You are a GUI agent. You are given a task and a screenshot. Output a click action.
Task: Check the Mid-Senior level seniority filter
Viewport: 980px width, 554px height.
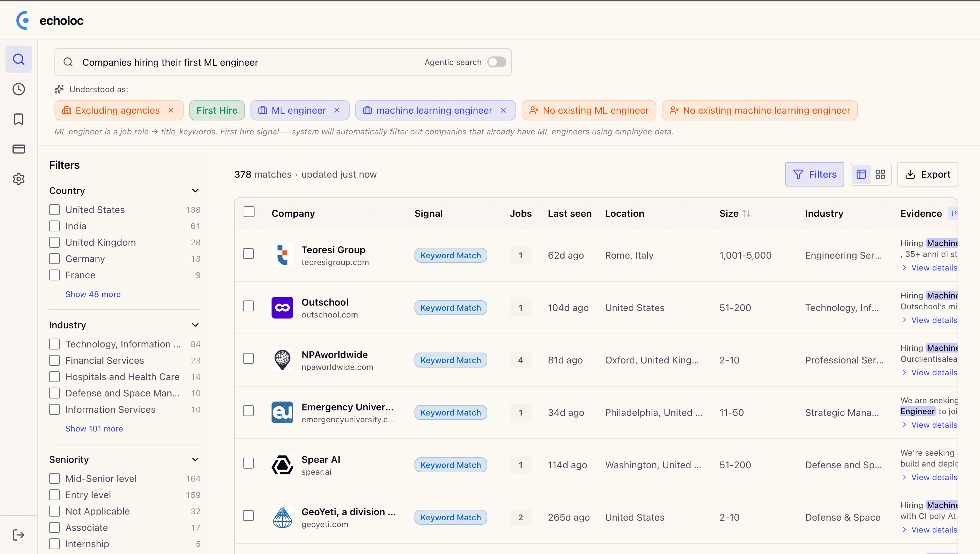pyautogui.click(x=54, y=478)
